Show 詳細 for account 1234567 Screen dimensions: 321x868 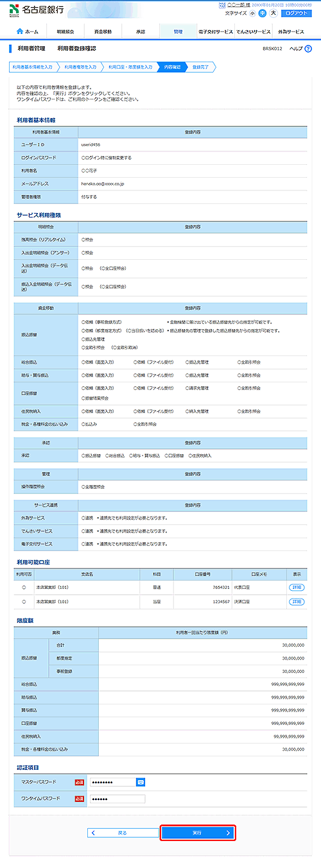click(x=297, y=602)
